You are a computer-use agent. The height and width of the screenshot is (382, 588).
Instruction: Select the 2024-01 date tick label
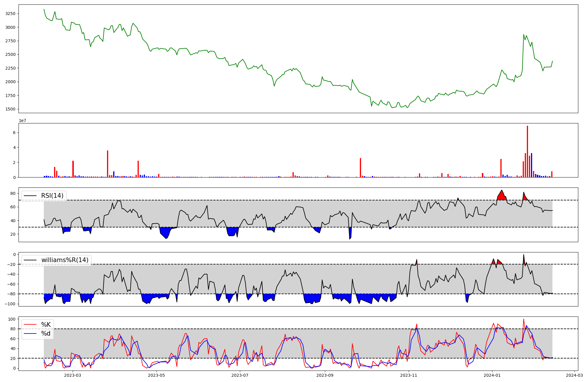pyautogui.click(x=492, y=375)
